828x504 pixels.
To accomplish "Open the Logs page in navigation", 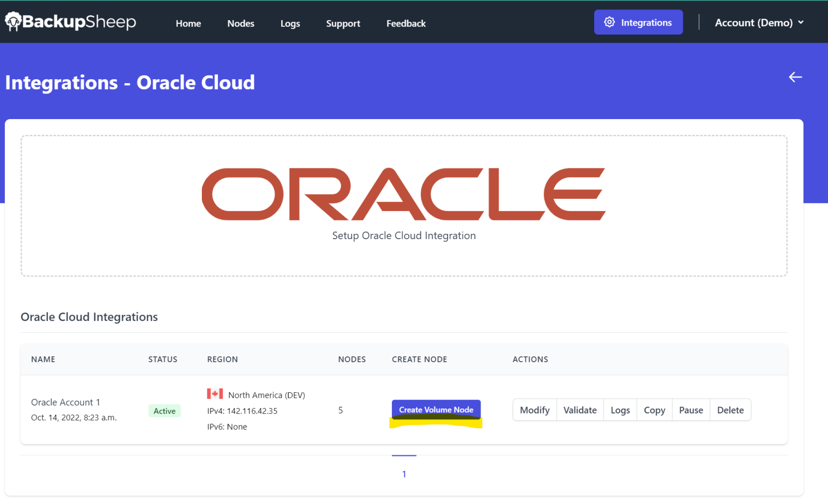I will (290, 23).
